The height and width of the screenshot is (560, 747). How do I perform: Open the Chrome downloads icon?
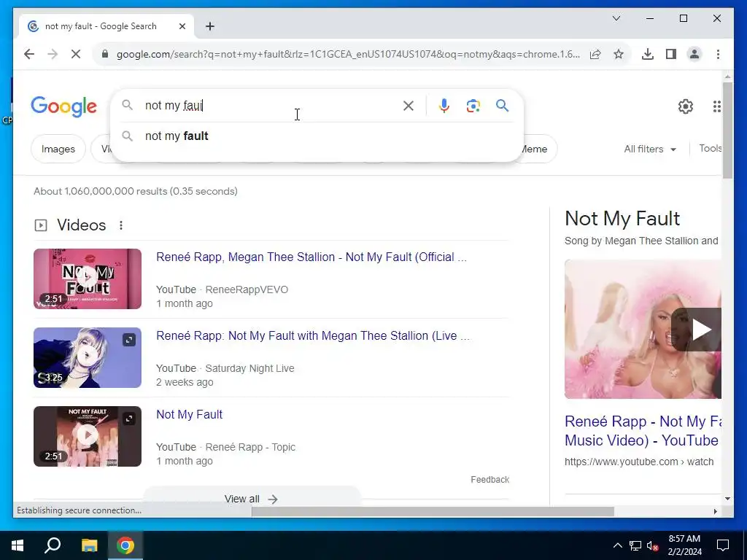(x=648, y=54)
